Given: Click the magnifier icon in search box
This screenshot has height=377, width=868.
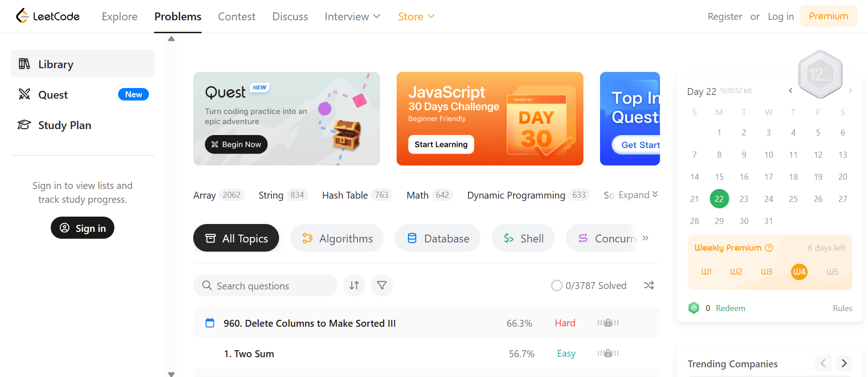Looking at the screenshot, I should 207,286.
